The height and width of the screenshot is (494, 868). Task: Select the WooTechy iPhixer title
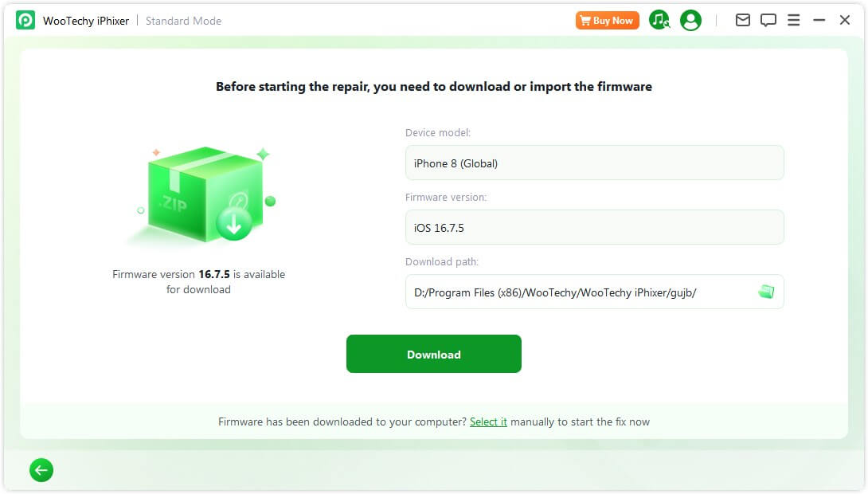coord(88,20)
